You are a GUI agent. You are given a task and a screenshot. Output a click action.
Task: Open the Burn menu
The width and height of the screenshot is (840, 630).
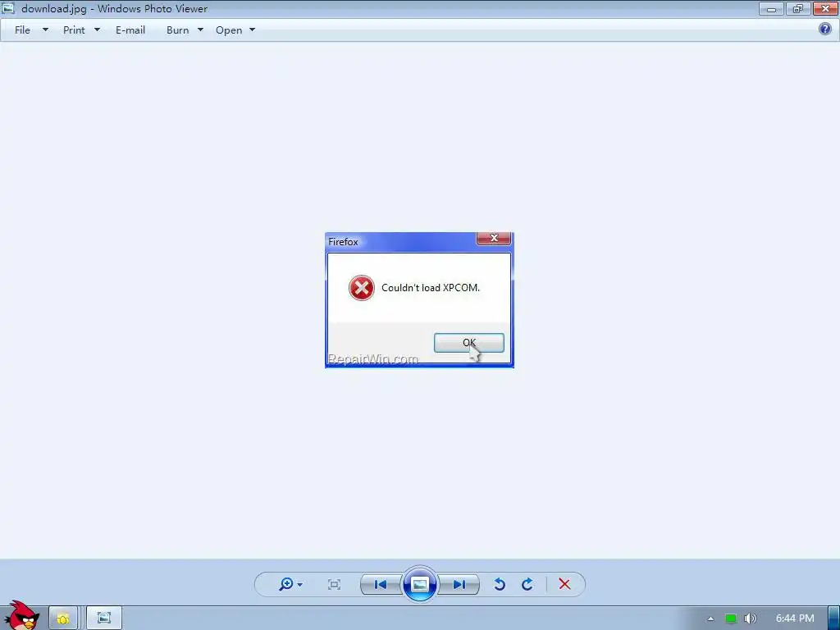[177, 30]
